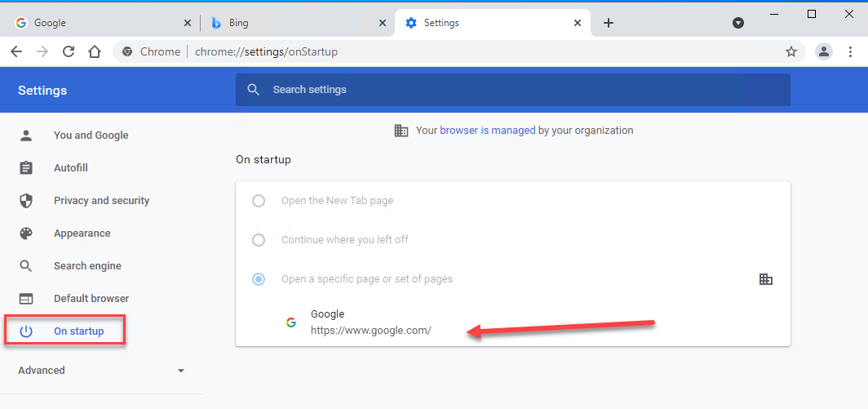Close the Bing tab
This screenshot has height=409, width=868.
383,23
